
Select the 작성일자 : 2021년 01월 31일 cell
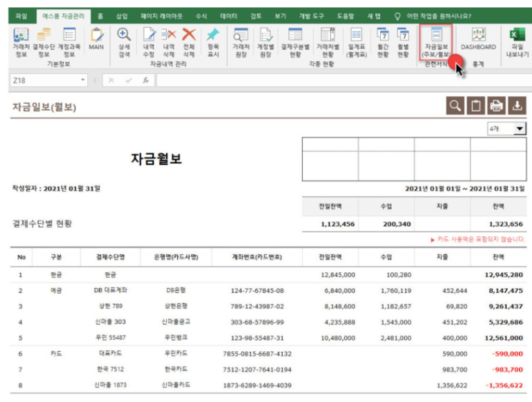point(57,188)
